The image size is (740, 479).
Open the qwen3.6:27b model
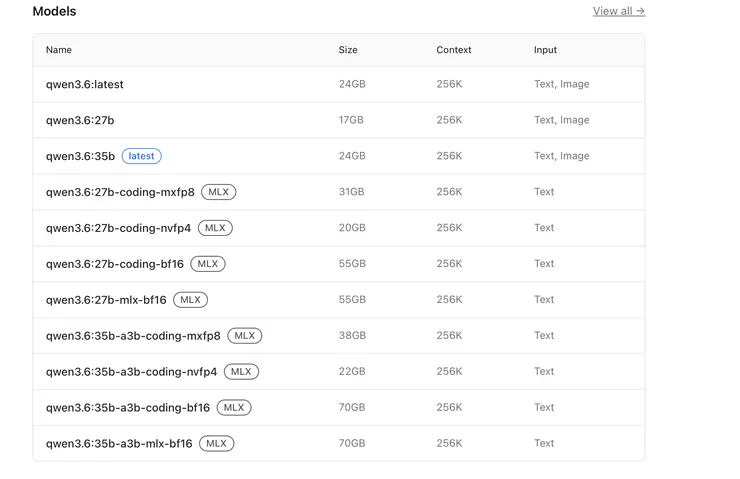[x=80, y=120]
